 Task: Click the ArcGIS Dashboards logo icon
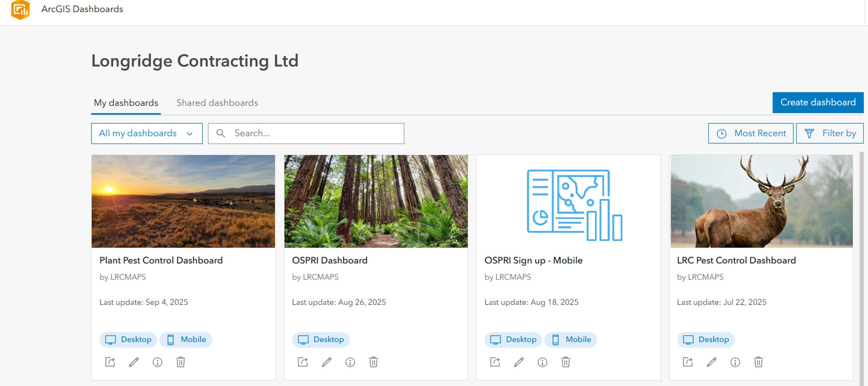(x=20, y=9)
